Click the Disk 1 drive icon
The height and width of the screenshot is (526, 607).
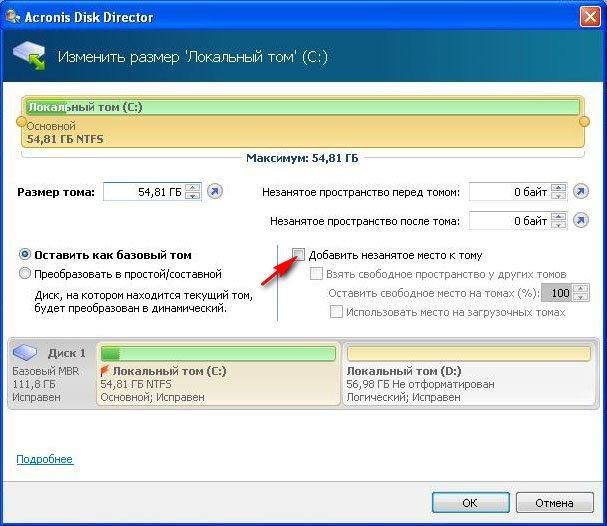pyautogui.click(x=25, y=353)
